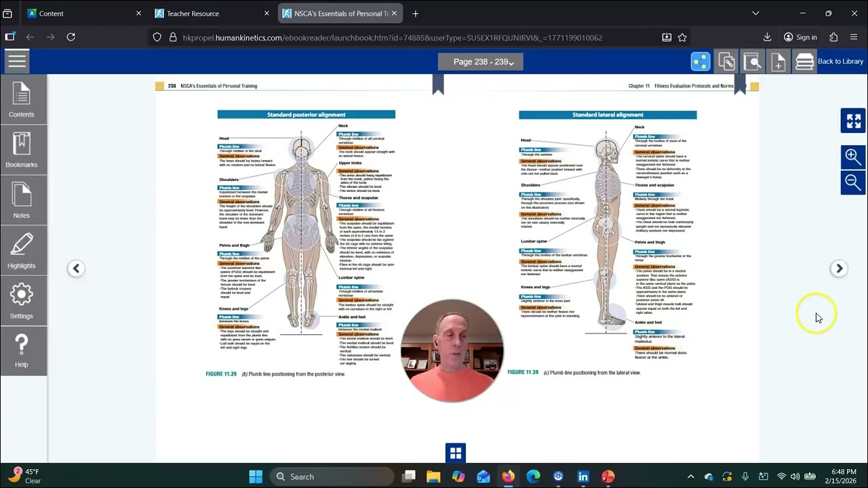Open the Firefox sidebar toggle
This screenshot has width=868, height=488.
pos(9,37)
